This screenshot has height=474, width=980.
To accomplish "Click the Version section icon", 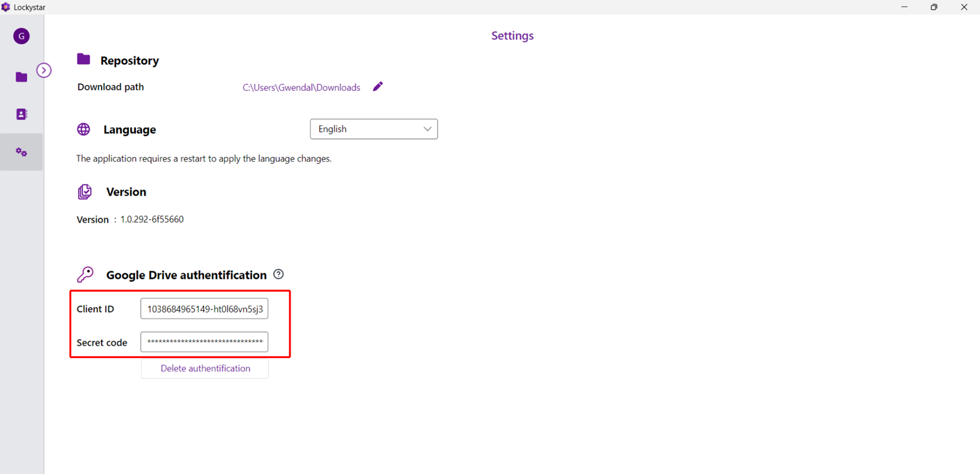I will 85,192.
